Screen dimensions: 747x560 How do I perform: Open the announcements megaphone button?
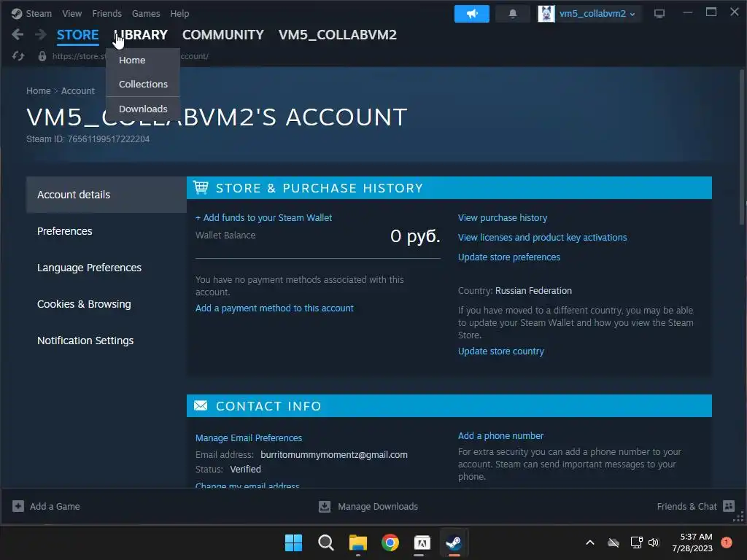(x=472, y=13)
